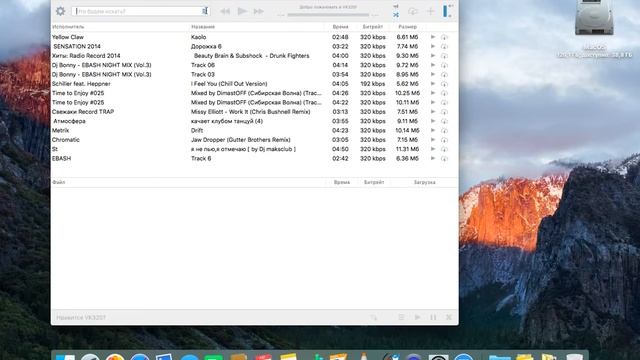This screenshot has width=640, height=360.
Task: Click the playback progress bar in toolbar
Action: [328, 15]
